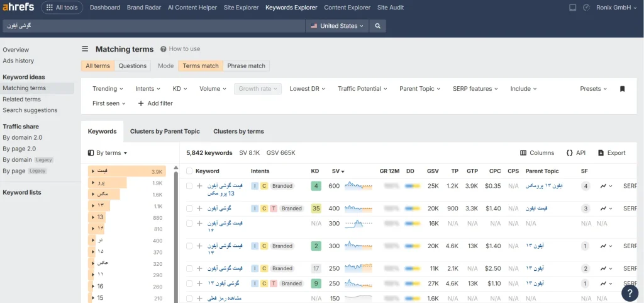Viewport: 644px width, 303px height.
Task: Check the N/A row with SV 300
Action: pyautogui.click(x=189, y=224)
